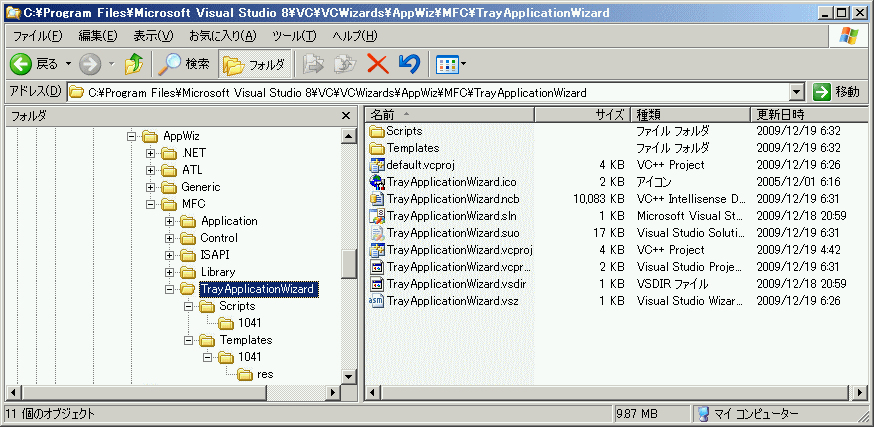Toggle the フォルダ folders pane button
Screen dimensions: 874x427
click(x=254, y=65)
